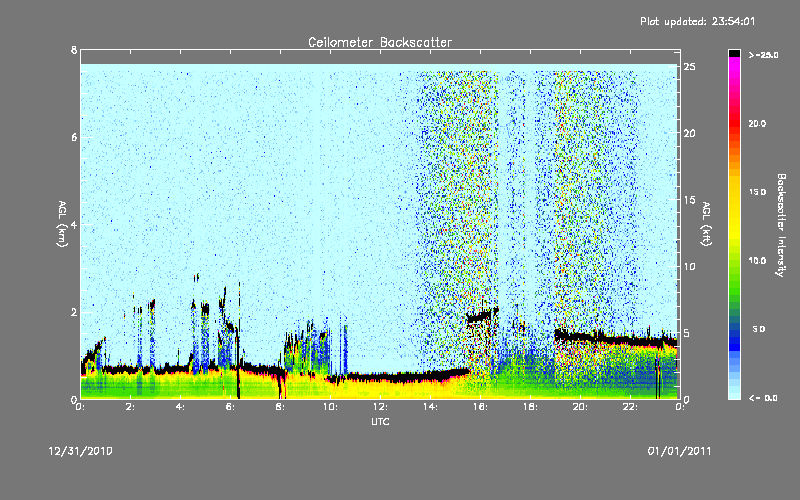
Task: Click the '10:' UTC tick label
Action: (x=330, y=407)
